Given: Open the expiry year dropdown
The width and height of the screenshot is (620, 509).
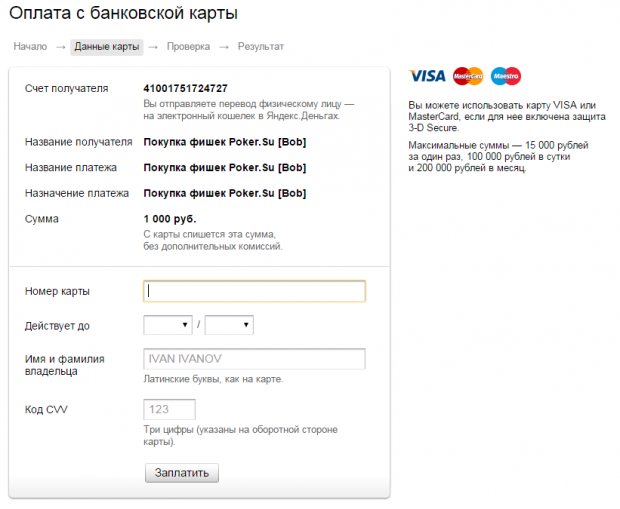Looking at the screenshot, I should 229,325.
